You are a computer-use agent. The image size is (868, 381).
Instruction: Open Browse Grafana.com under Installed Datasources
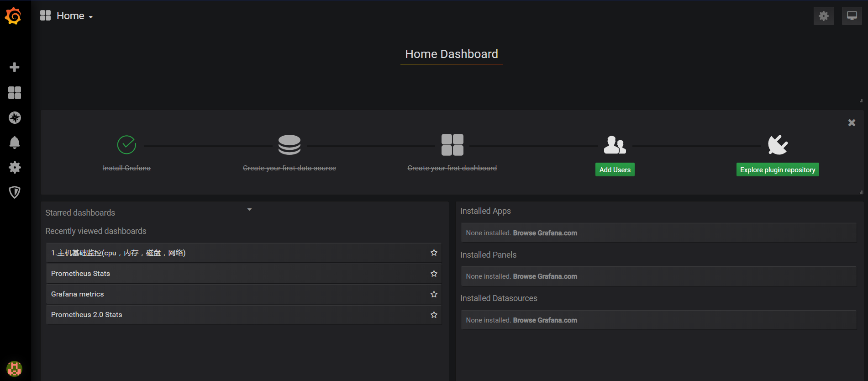tap(545, 320)
